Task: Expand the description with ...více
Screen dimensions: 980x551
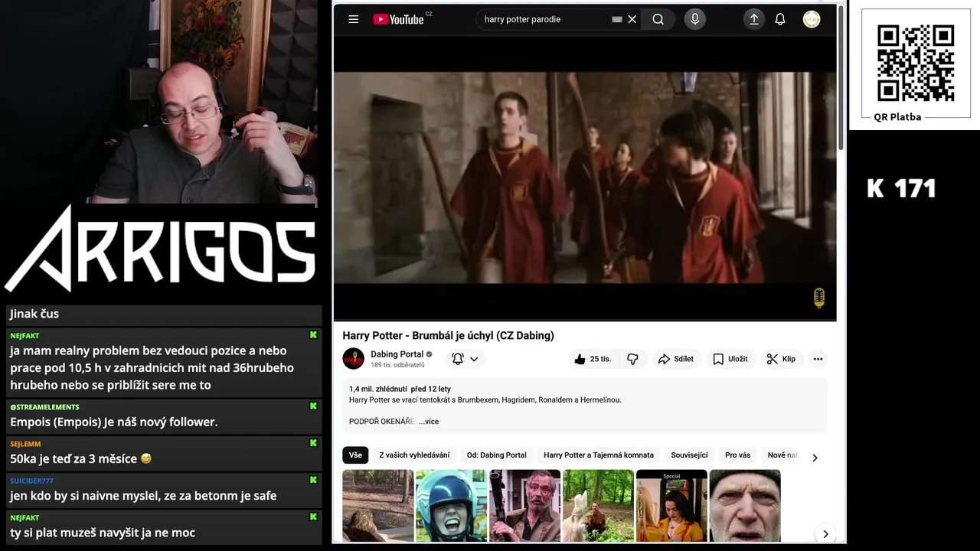Action: (429, 422)
